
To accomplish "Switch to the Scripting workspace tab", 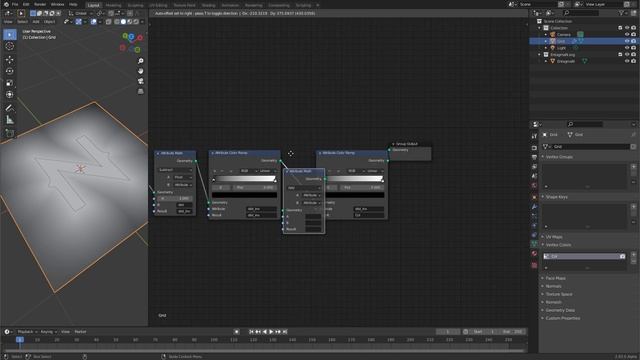I will click(303, 5).
